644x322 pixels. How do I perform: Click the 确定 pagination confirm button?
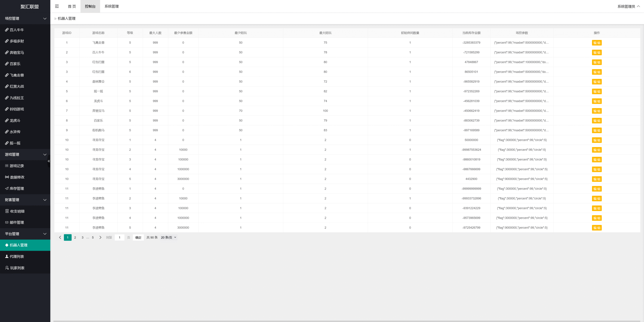[x=138, y=237]
